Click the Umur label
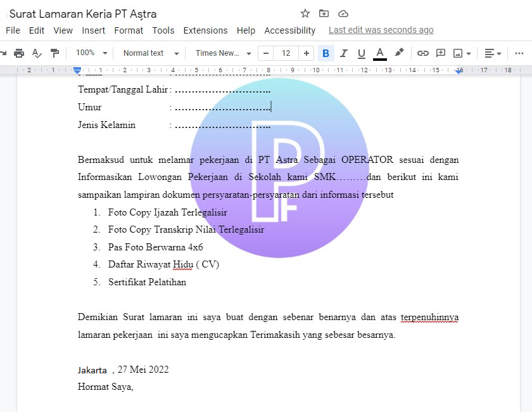This screenshot has width=532, height=412. coord(89,107)
